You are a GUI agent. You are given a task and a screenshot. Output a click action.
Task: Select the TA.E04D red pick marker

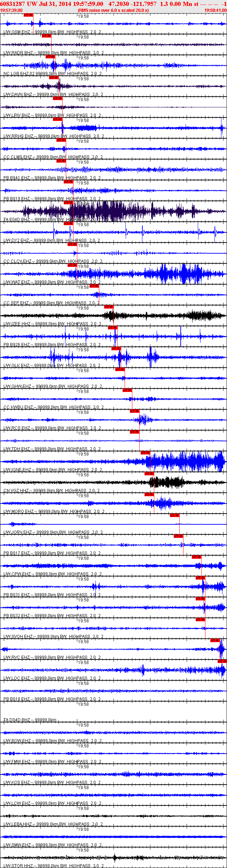(69, 203)
